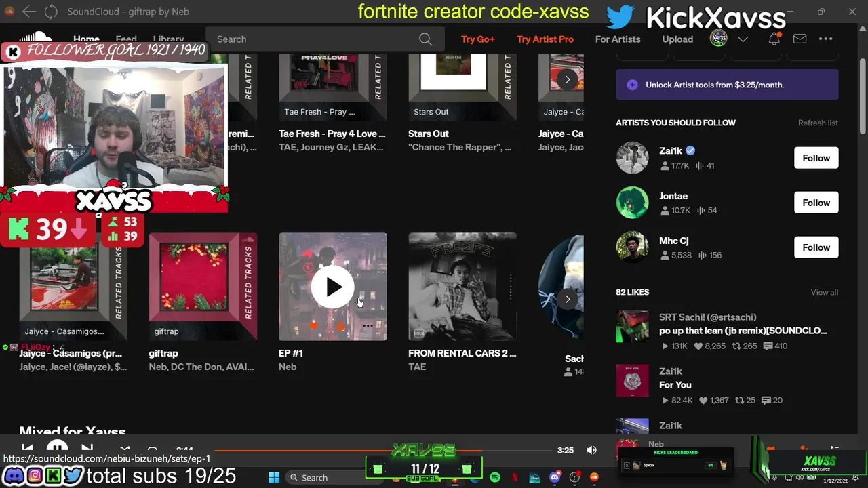The image size is (868, 488).
Task: Open Jontae's green avatar
Action: (632, 203)
